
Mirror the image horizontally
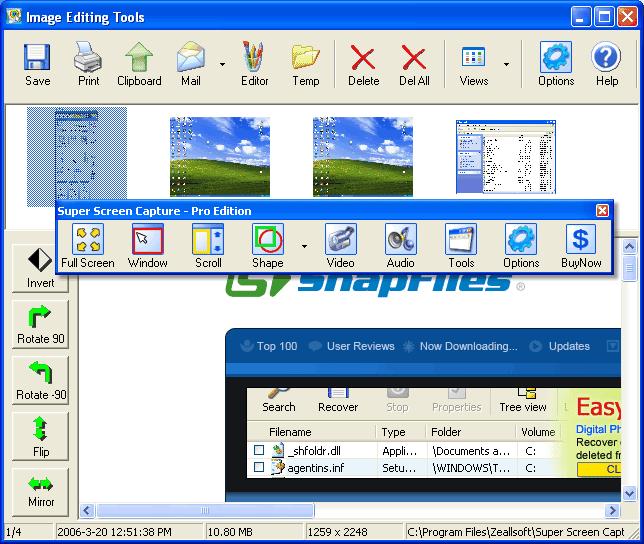[40, 492]
